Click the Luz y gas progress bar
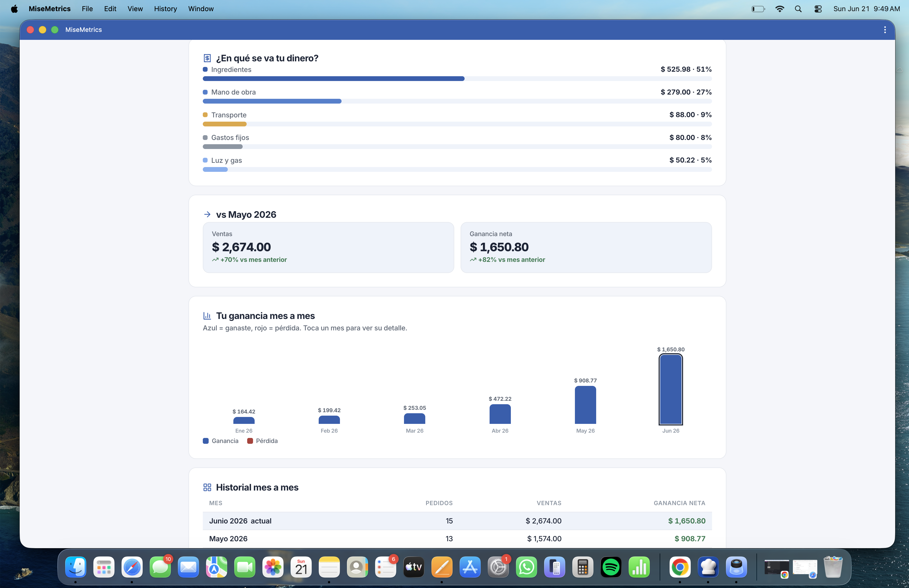 457,169
